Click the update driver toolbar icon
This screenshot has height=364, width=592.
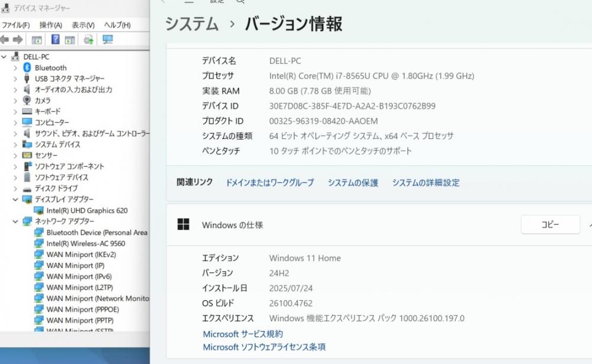tap(89, 39)
